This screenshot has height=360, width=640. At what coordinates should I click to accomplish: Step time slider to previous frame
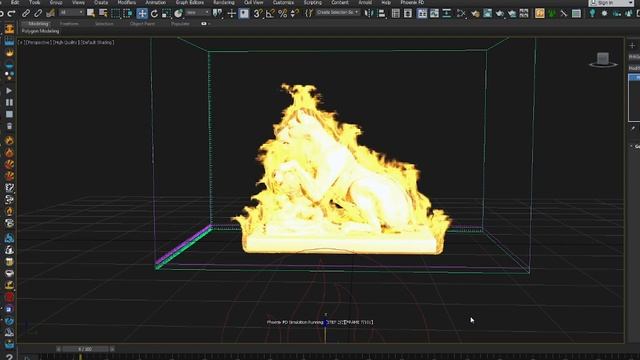coord(58,349)
